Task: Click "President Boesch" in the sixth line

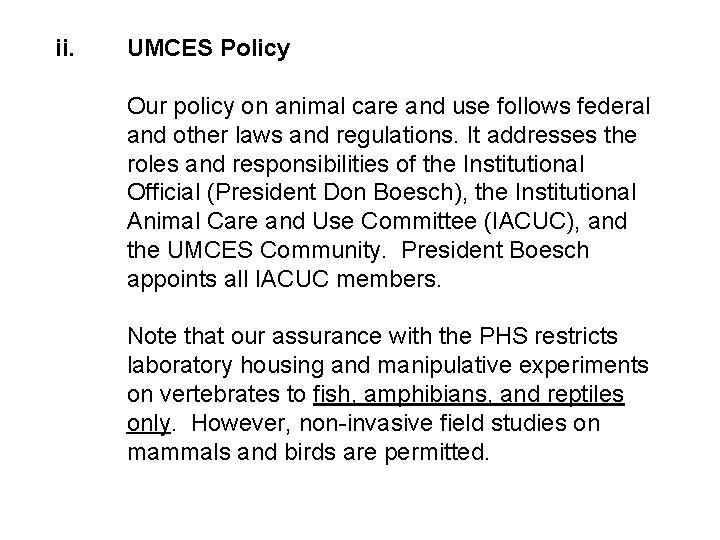Action: 495,250
